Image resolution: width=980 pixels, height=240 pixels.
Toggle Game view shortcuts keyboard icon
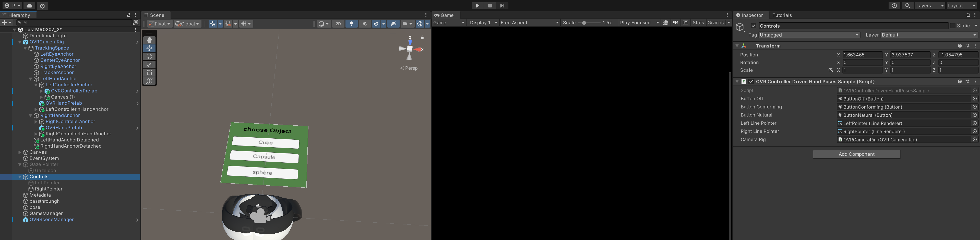point(686,23)
